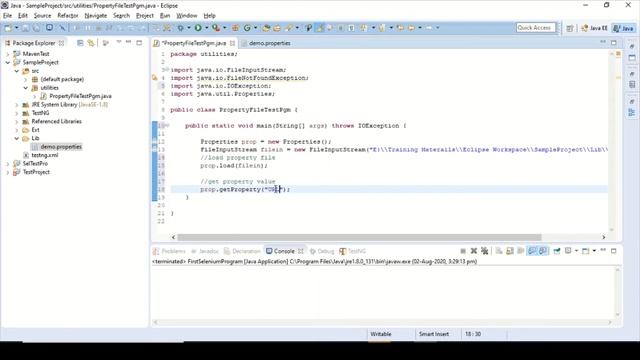This screenshot has width=640, height=360.
Task: Open the Declaration tab
Action: pos(242,251)
